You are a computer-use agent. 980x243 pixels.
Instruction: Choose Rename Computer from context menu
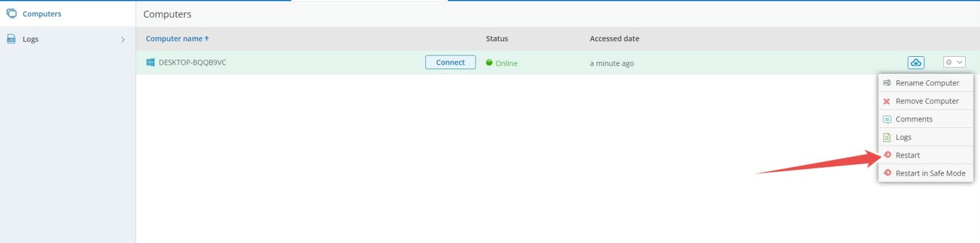pos(926,83)
